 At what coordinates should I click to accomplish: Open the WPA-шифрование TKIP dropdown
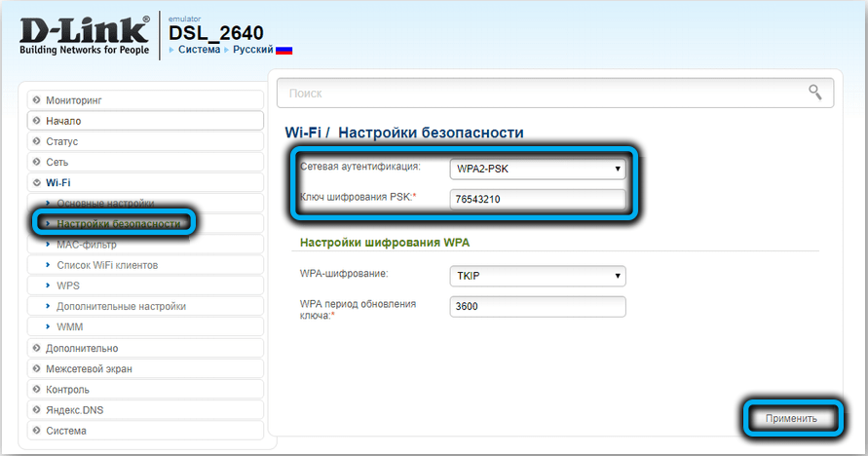[538, 276]
